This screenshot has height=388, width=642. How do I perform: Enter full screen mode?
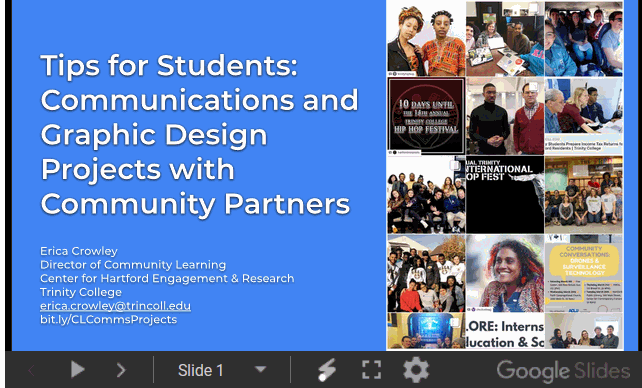point(371,370)
